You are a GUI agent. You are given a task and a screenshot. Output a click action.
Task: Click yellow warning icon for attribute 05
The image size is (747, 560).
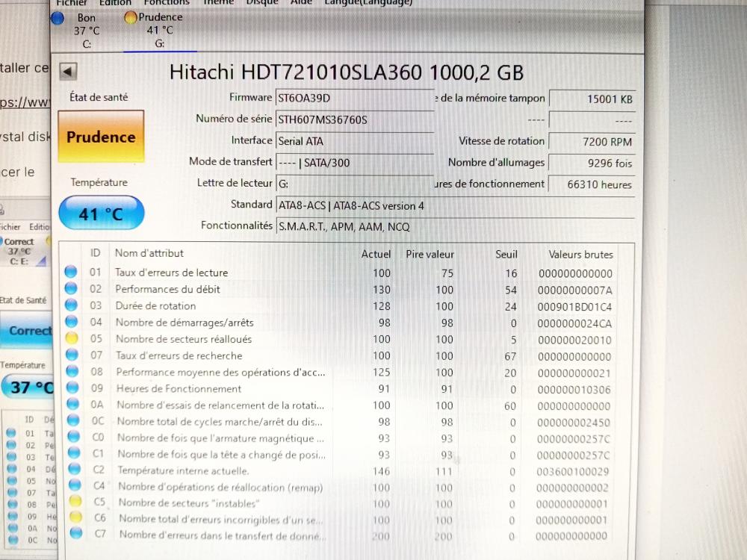[x=72, y=338]
